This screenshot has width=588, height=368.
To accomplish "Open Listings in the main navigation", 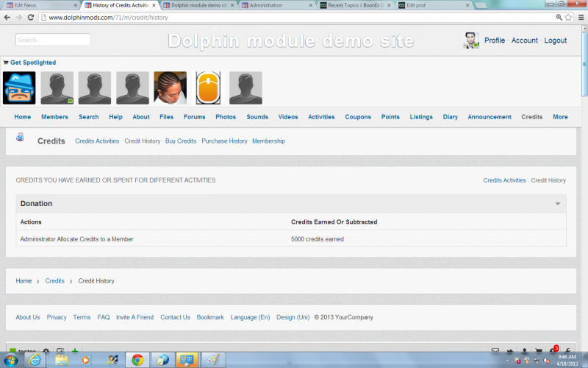I will [x=421, y=117].
